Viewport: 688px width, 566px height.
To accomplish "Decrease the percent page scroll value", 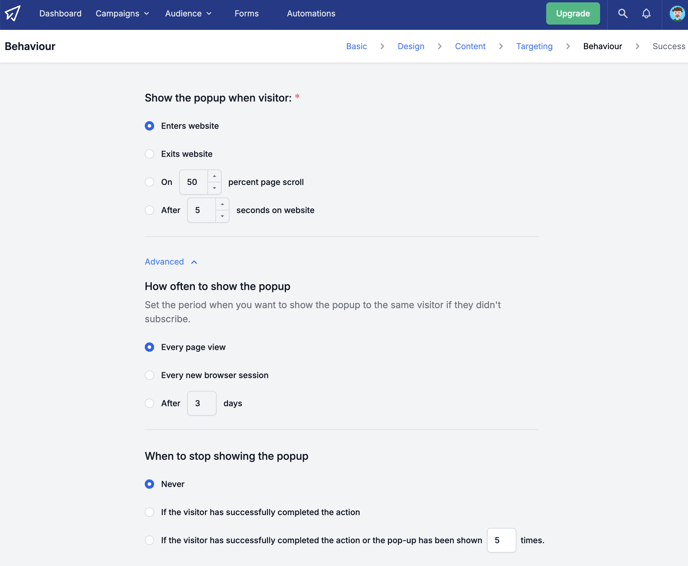I will (x=214, y=188).
